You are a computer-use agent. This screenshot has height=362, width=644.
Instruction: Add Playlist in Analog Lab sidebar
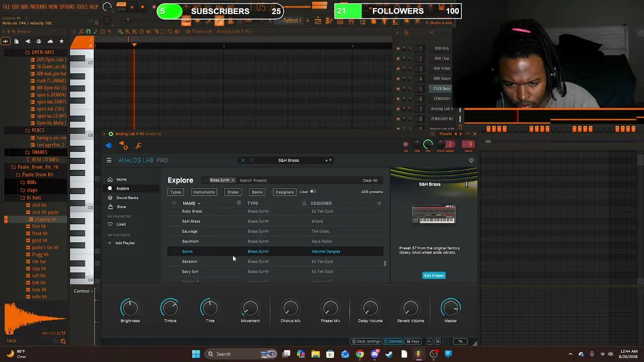coord(121,243)
